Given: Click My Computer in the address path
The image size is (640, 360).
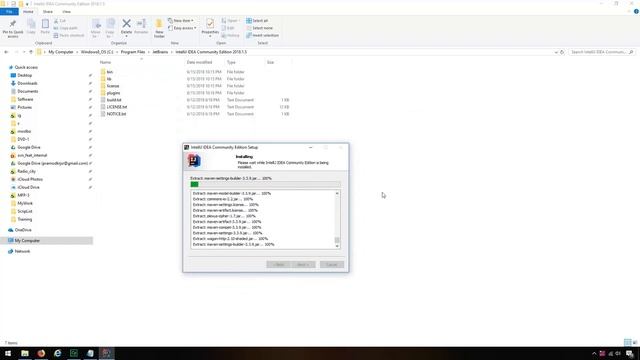Looking at the screenshot, I should click(x=61, y=52).
